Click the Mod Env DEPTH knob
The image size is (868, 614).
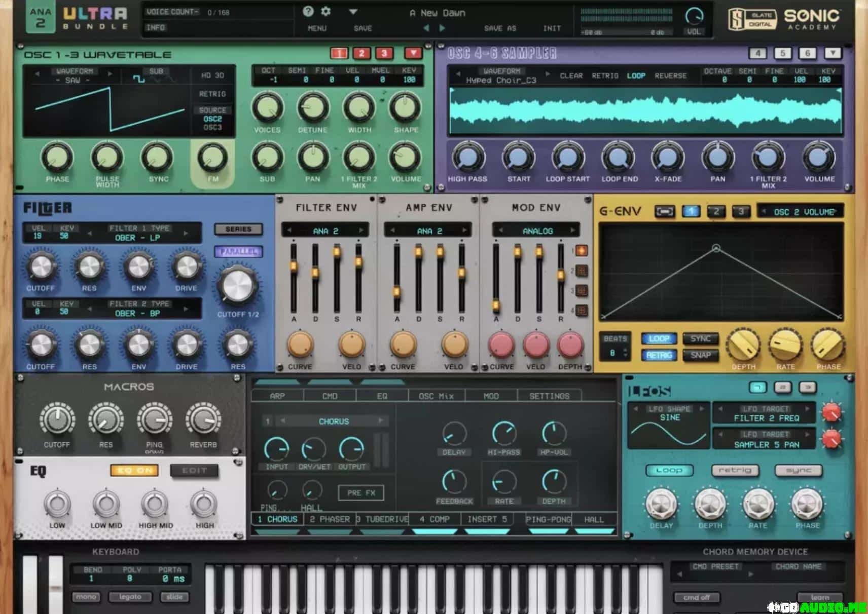pyautogui.click(x=570, y=344)
